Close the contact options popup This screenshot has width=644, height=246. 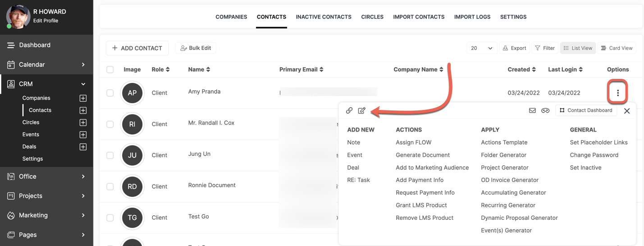[627, 111]
